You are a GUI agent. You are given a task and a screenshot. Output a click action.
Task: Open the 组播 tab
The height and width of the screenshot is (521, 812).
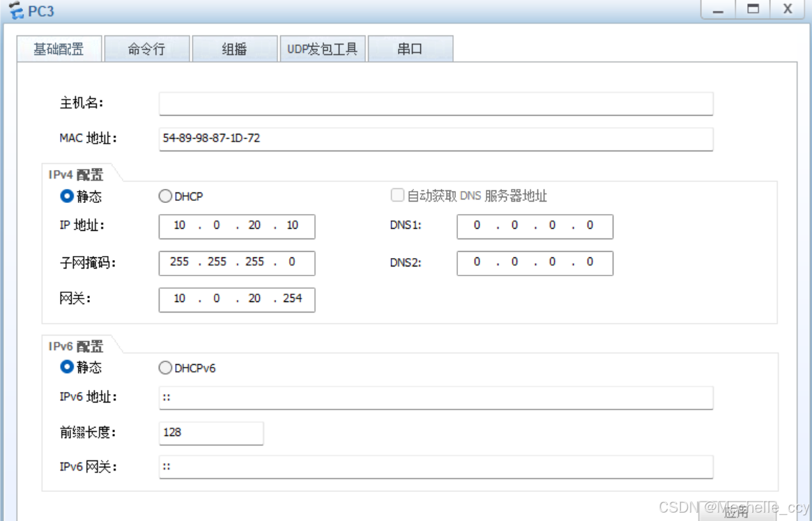tap(235, 49)
